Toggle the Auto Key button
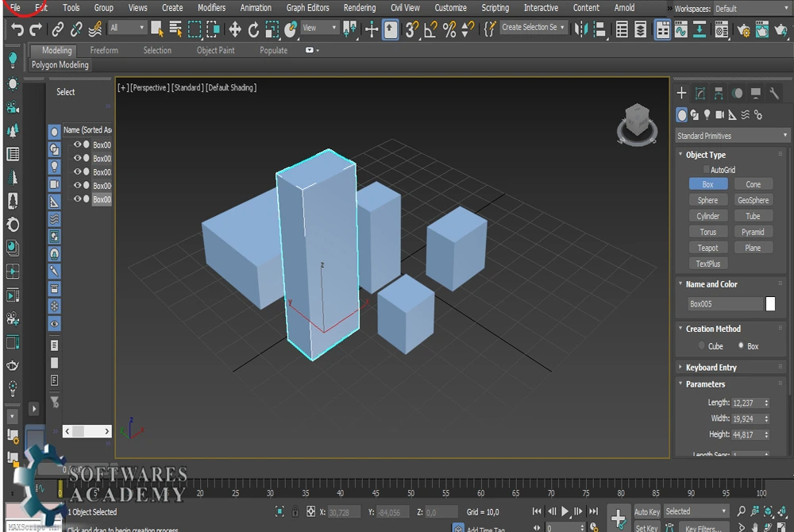794x532 pixels. click(x=646, y=512)
